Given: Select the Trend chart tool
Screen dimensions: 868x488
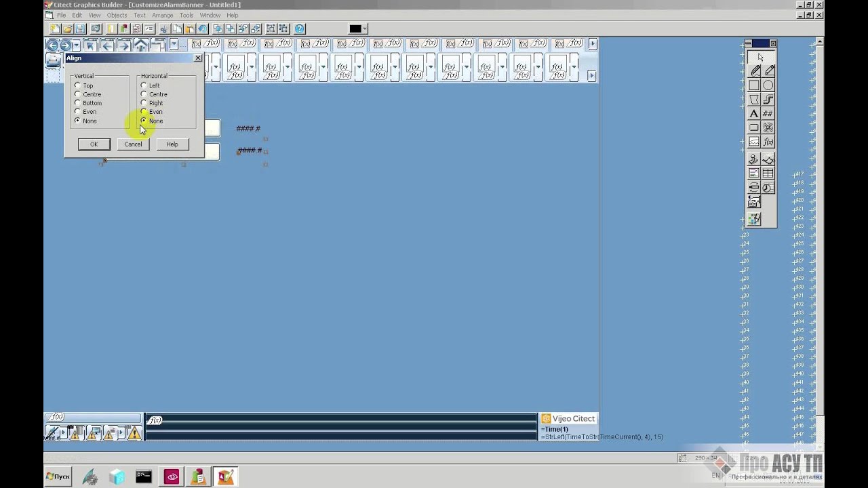Looking at the screenshot, I should [x=754, y=142].
